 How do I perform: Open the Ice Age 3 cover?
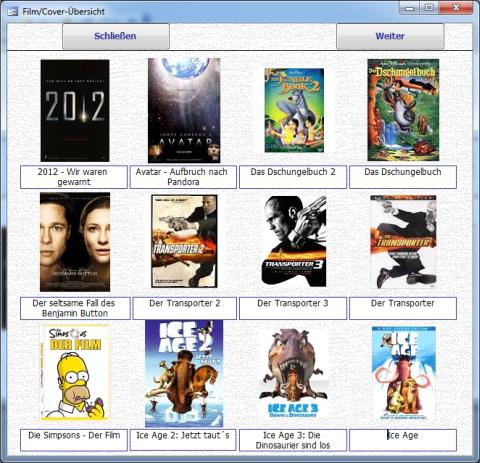pos(294,373)
